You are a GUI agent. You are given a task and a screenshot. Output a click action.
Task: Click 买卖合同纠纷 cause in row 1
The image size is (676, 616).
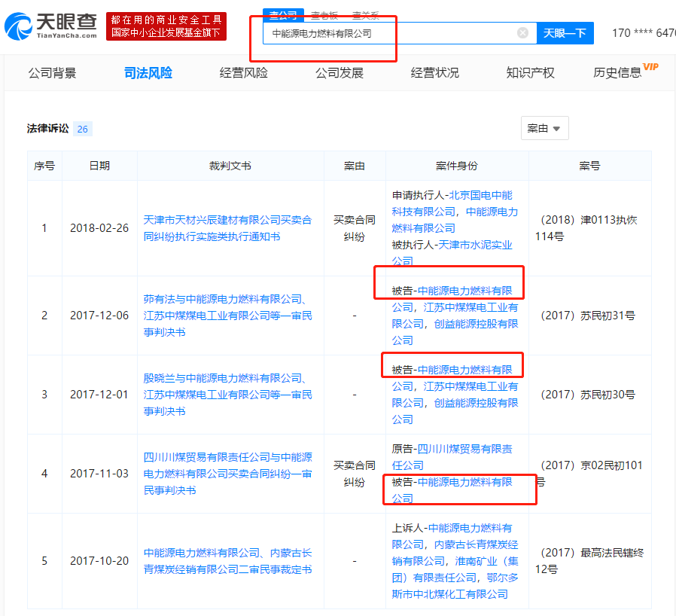coord(355,228)
